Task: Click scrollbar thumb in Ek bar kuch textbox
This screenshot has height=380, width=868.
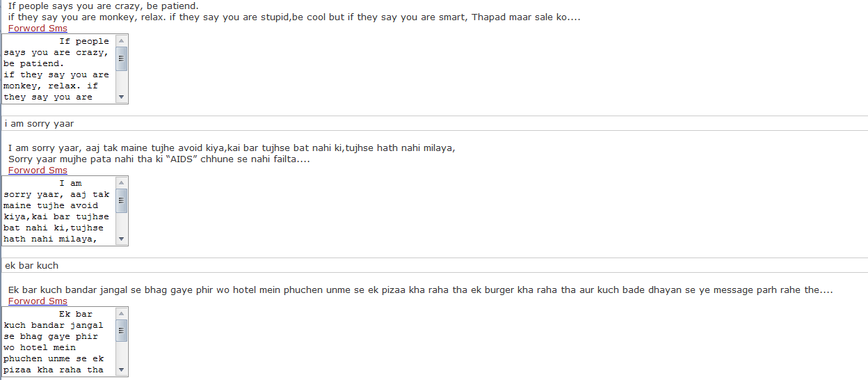Action: tap(122, 331)
